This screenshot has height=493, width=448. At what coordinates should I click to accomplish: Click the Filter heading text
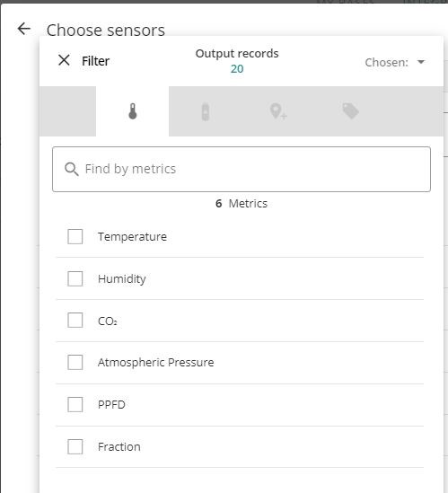(x=95, y=61)
